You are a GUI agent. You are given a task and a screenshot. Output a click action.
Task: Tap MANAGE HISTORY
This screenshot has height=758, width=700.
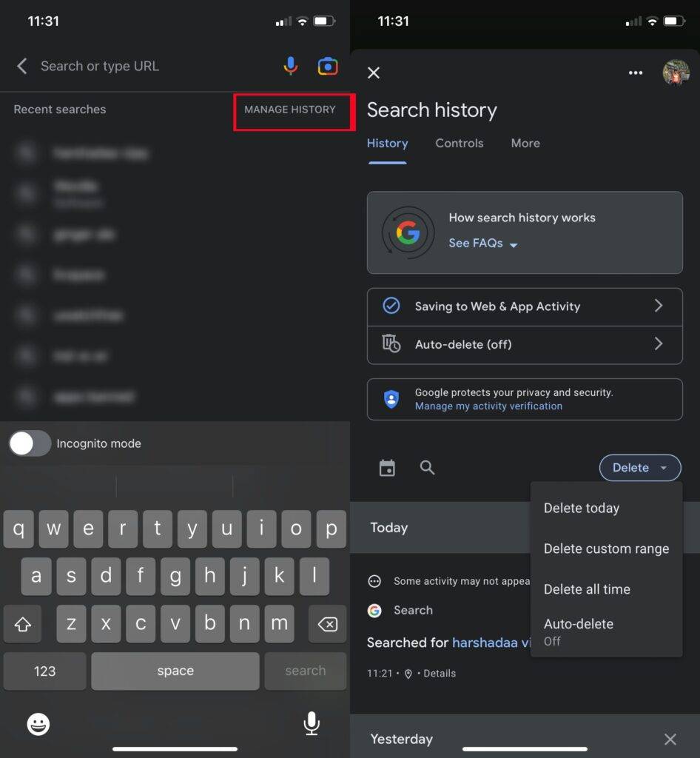pos(289,110)
